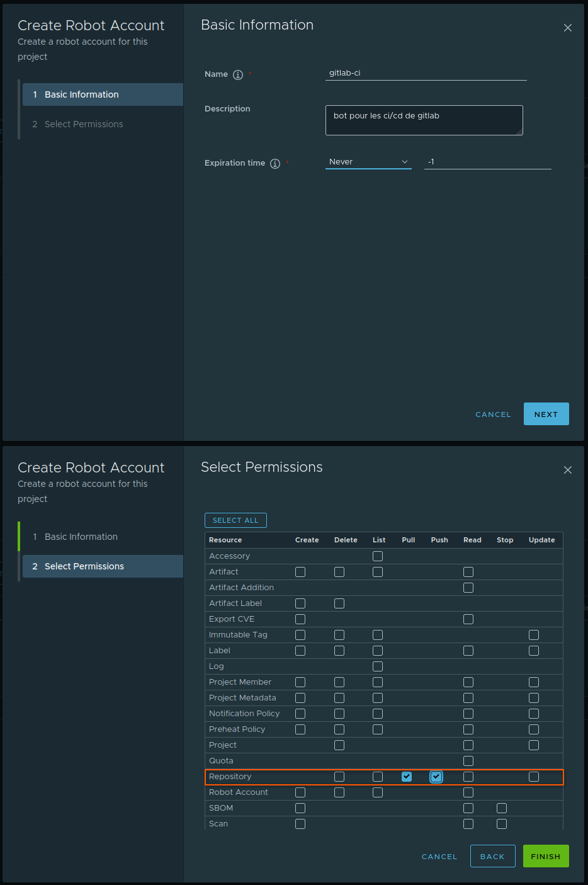Click the info icon beside Expiration time
Image resolution: width=588 pixels, height=885 pixels.
point(275,164)
